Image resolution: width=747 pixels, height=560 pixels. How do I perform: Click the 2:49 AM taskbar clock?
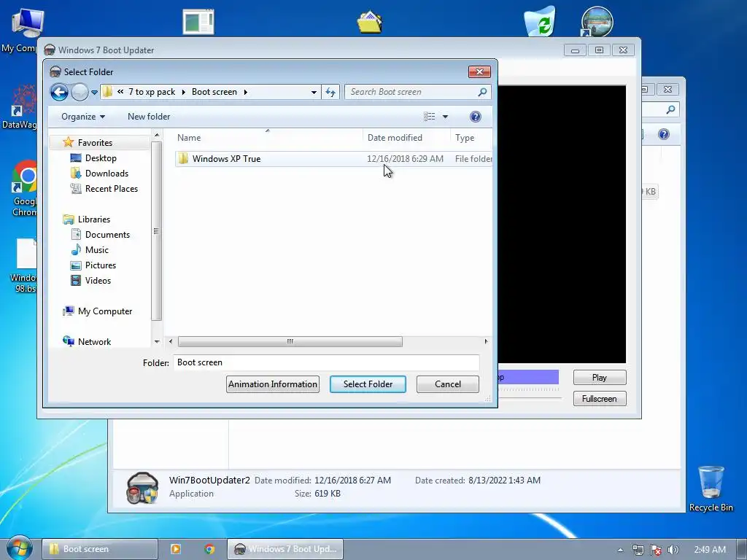[709, 550]
